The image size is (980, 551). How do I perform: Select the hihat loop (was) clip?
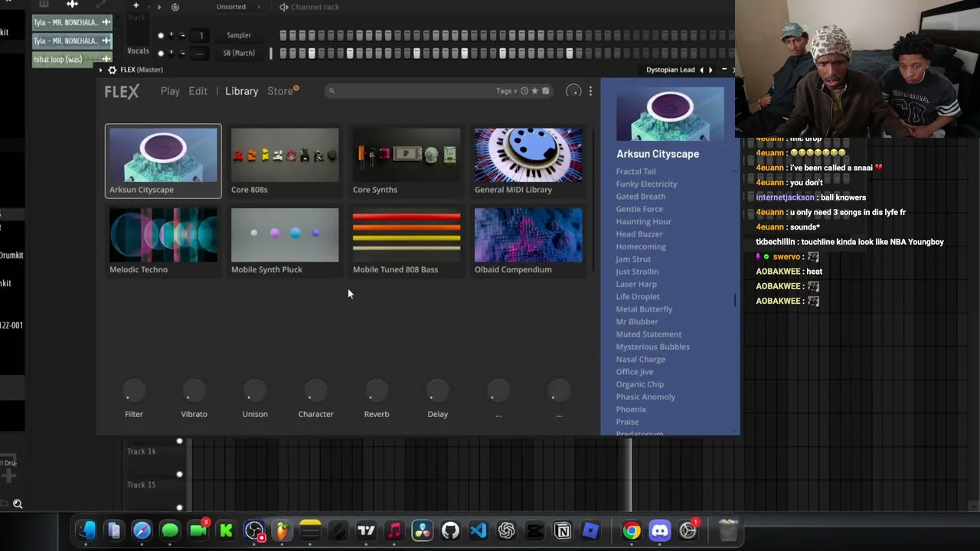pyautogui.click(x=73, y=60)
